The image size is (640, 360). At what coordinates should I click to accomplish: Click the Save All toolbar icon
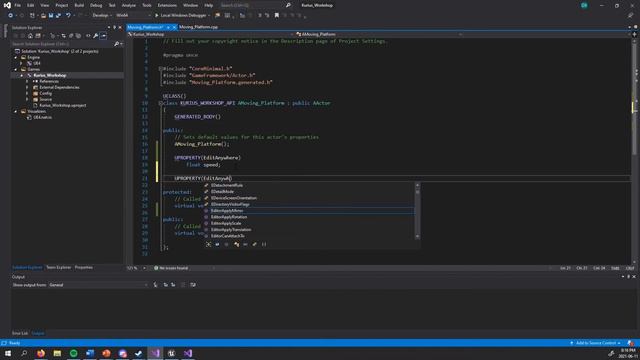(x=58, y=16)
